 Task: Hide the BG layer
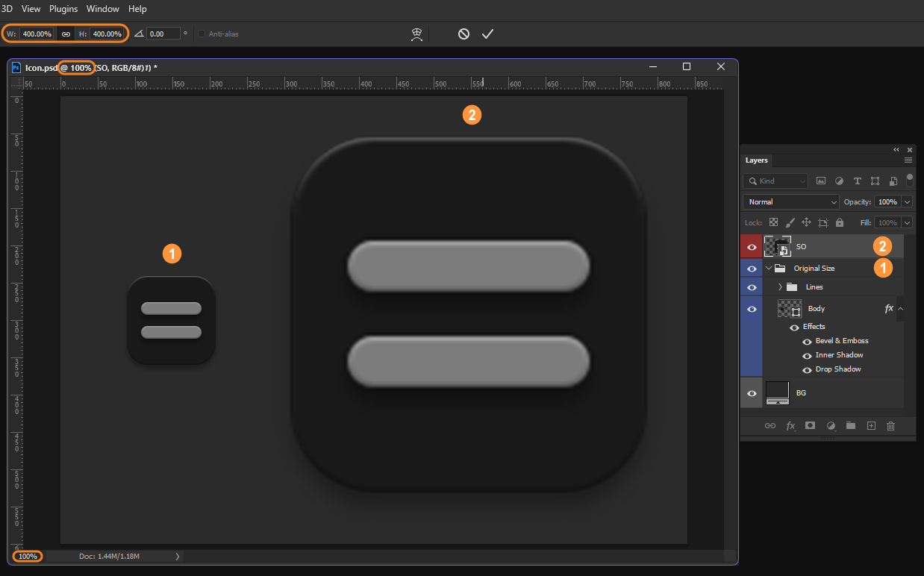click(752, 393)
